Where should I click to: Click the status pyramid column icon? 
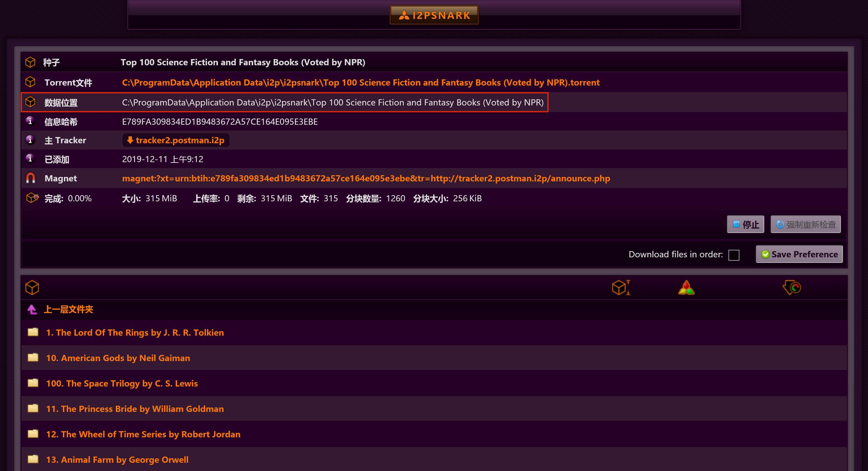(x=686, y=288)
